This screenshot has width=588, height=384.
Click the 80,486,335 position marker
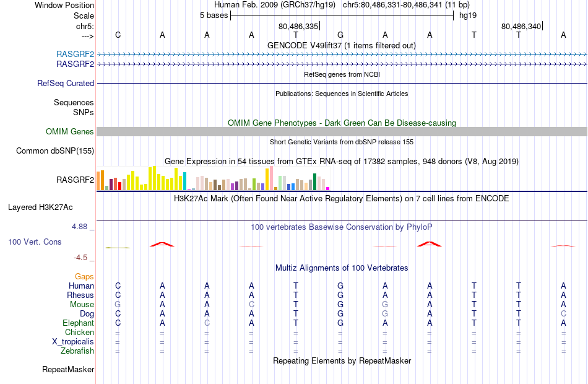298,26
